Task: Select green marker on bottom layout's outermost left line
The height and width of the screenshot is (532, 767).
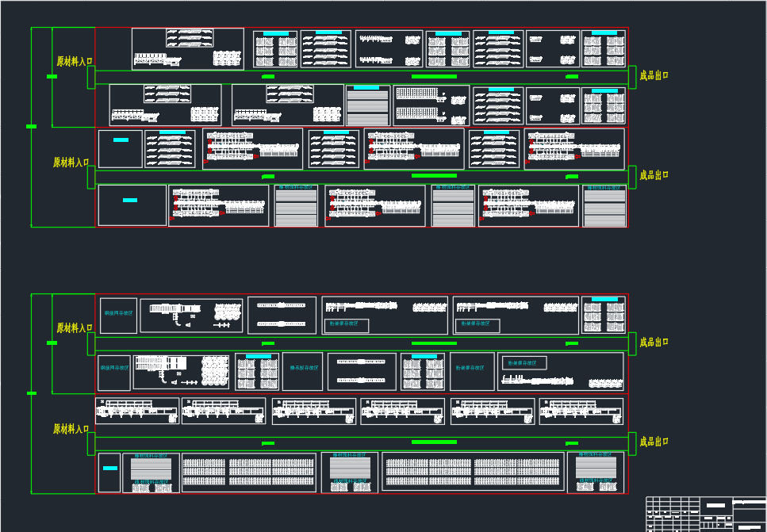Action: click(x=31, y=392)
